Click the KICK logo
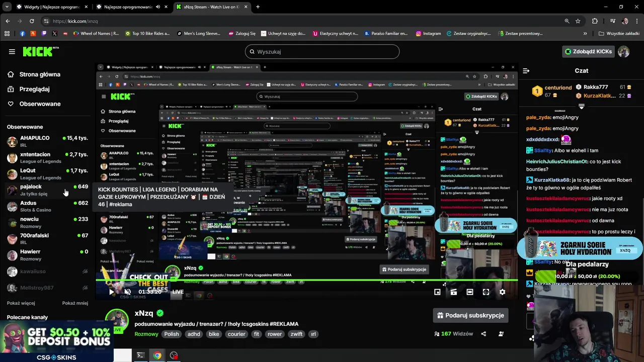This screenshot has width=644, height=362. point(41,51)
